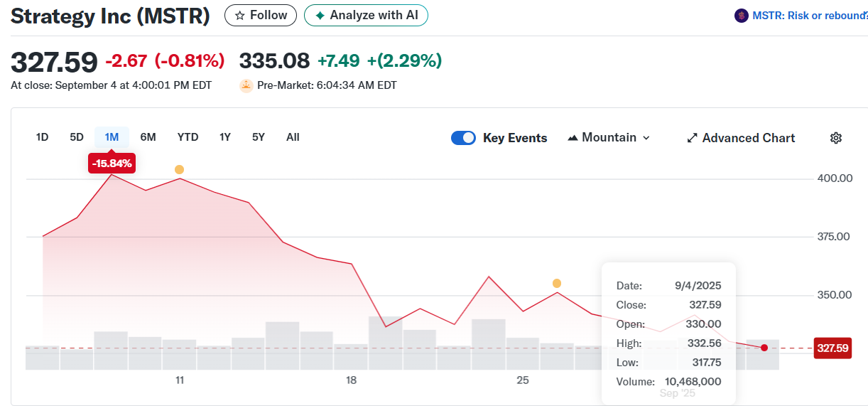Screen dimensions: 868x406
Task: Select the 1M time range
Action: (112, 137)
